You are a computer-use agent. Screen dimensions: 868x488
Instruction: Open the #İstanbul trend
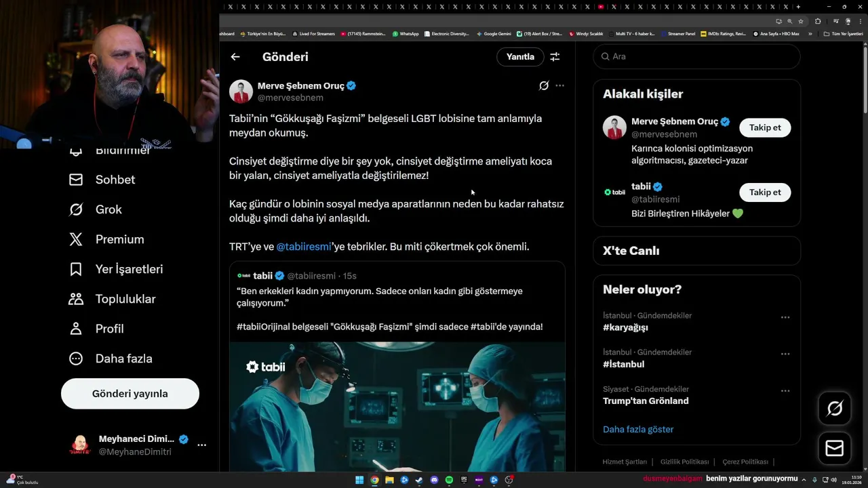[623, 364]
